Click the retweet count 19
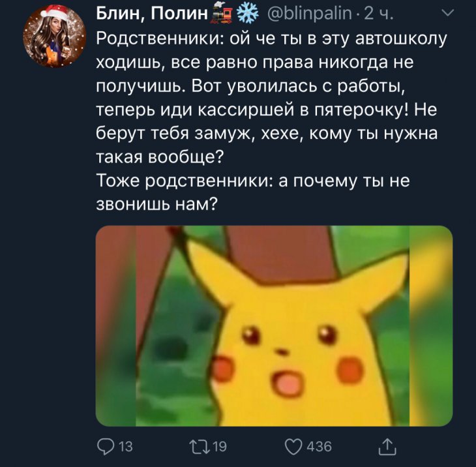Screen dimensions: 476x467 (219, 447)
